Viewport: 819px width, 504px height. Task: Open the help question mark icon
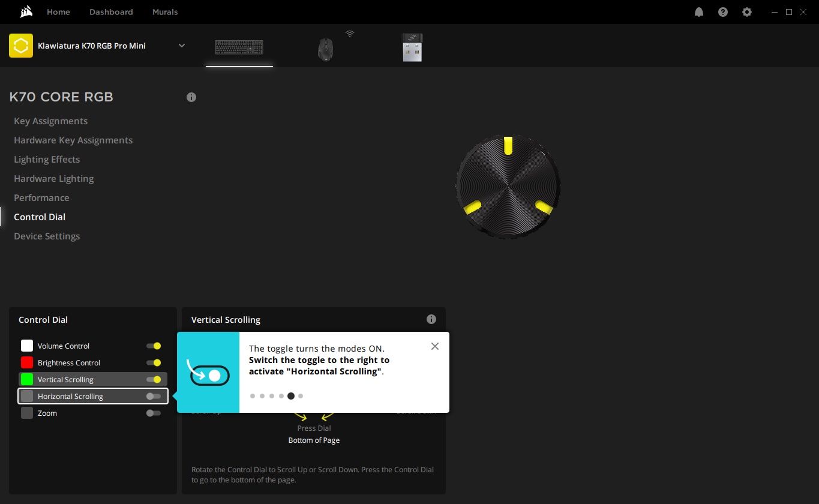tap(723, 12)
